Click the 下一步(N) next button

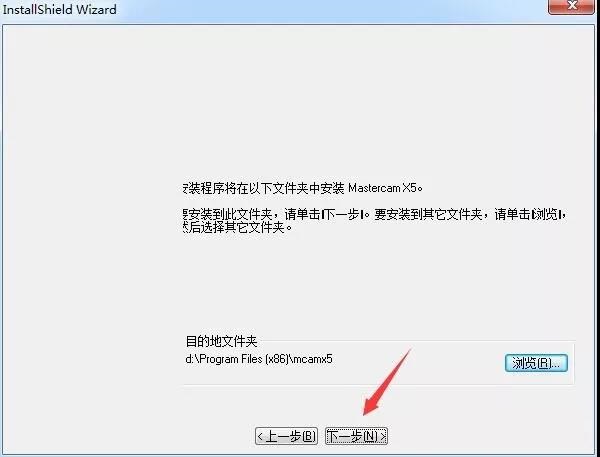[356, 436]
